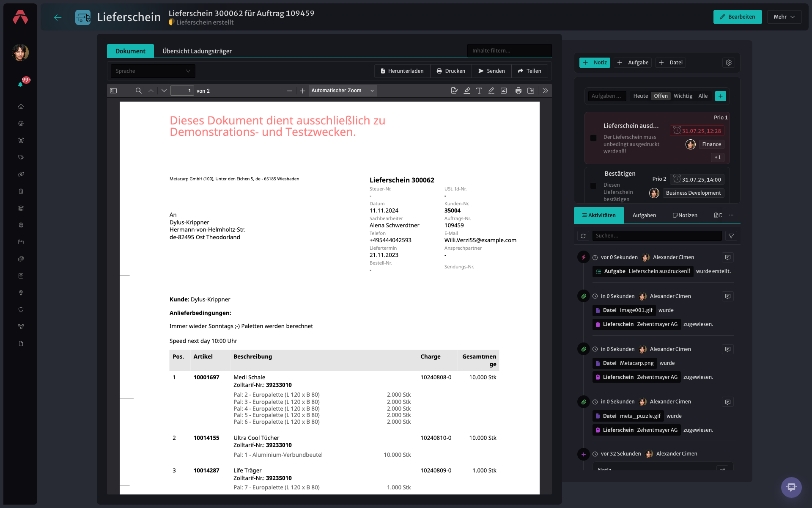Open the signature tool in the PDF toolbar
Viewport: 812px width, 508px height.
pos(455,91)
